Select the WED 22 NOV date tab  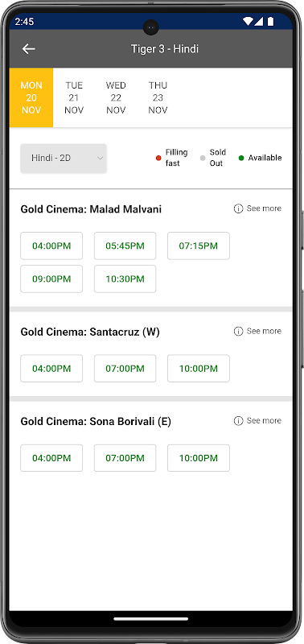point(116,97)
